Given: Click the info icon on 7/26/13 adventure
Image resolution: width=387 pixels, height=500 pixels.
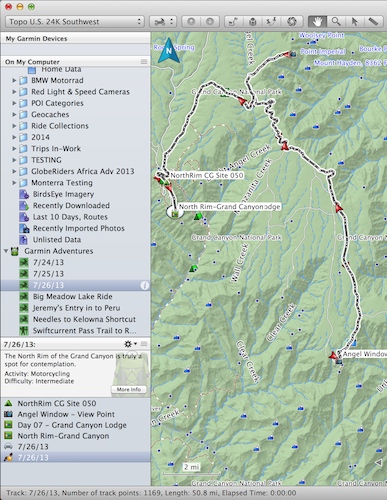Looking at the screenshot, I should point(144,286).
